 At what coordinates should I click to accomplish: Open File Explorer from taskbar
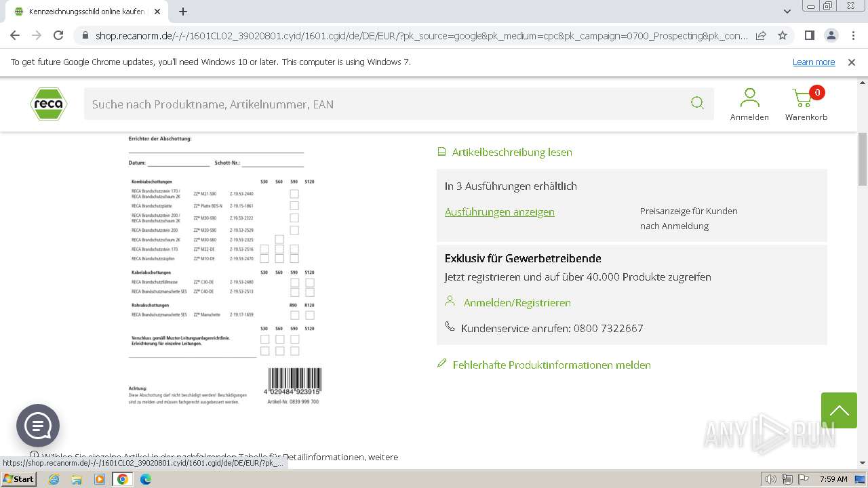point(77,479)
